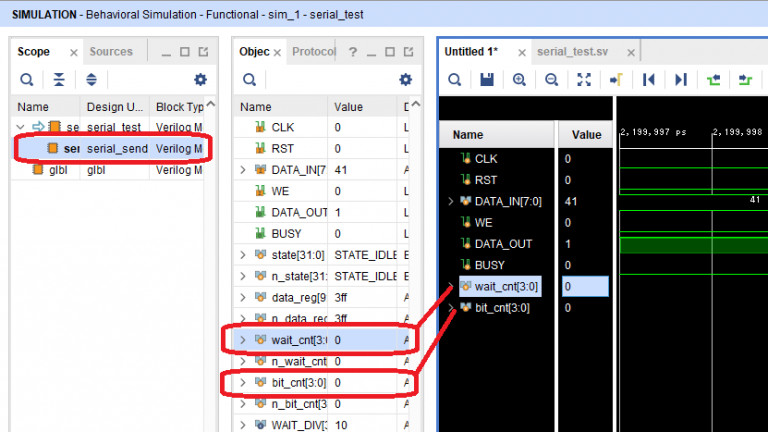Go to the waveform end time
This screenshot has height=432, width=768.
coord(680,80)
